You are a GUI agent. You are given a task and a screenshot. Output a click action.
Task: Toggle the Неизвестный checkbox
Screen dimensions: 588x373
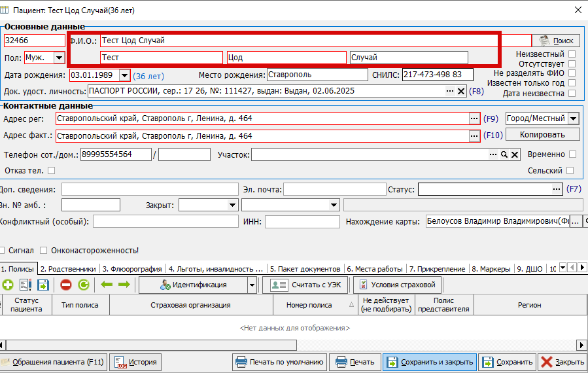tap(572, 54)
